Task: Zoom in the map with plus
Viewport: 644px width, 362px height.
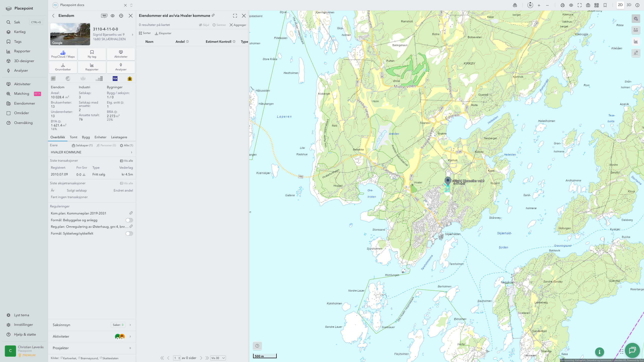Action: (539, 5)
